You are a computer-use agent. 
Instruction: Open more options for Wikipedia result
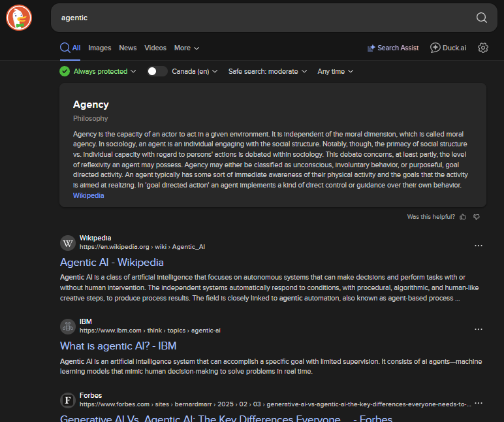pos(479,246)
